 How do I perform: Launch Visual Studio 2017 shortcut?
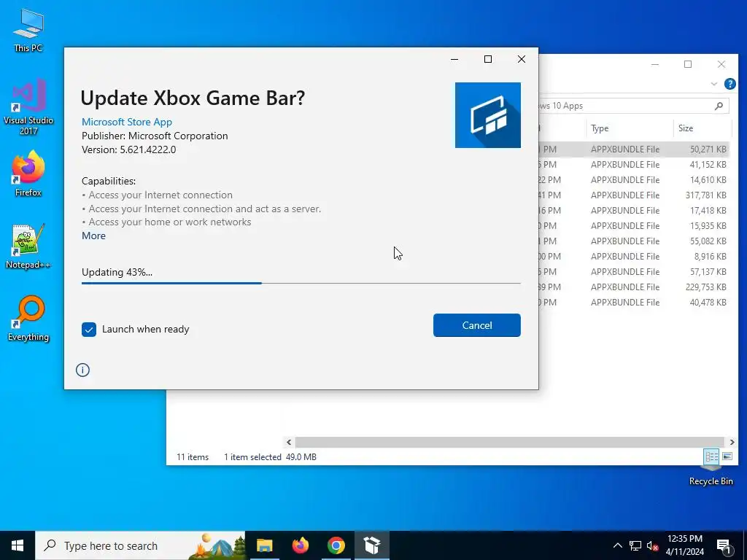click(28, 106)
